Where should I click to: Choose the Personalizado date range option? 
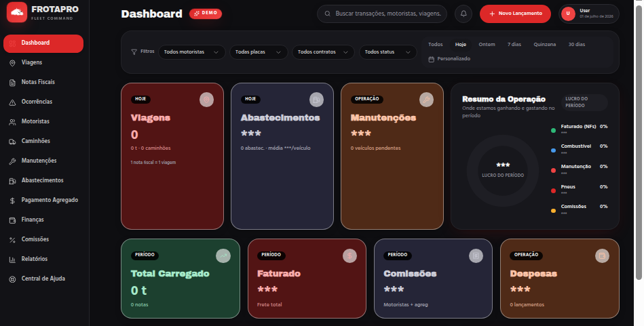(x=449, y=59)
